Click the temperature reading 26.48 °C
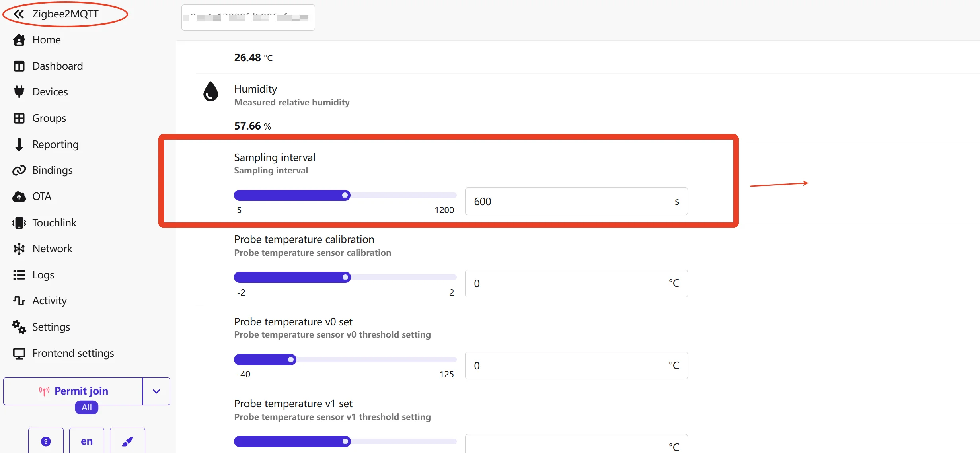Screen dimensions: 980x453 [x=253, y=58]
